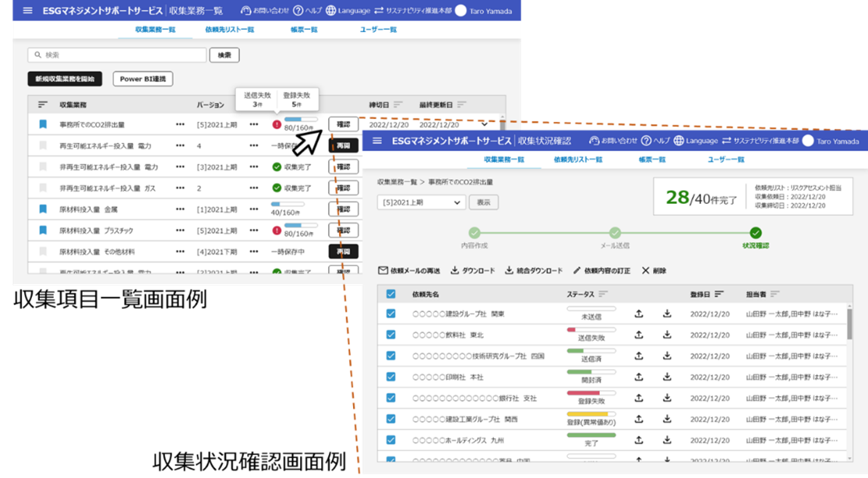The image size is (868, 478).
Task: Uncheck checkbox for ○○○○○ホールディングス 九州
Action: point(391,440)
